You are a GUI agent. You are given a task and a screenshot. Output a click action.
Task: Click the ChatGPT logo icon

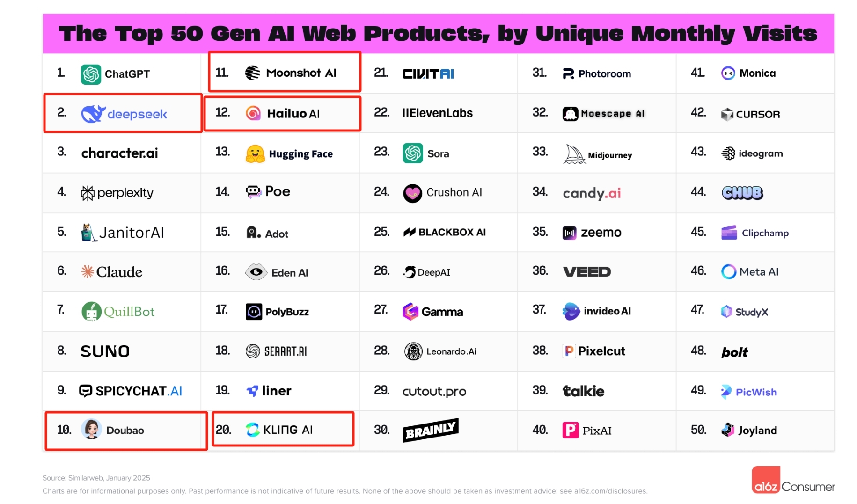click(91, 74)
